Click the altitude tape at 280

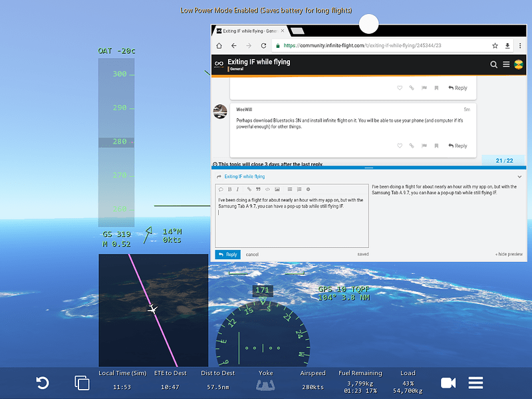(116, 142)
